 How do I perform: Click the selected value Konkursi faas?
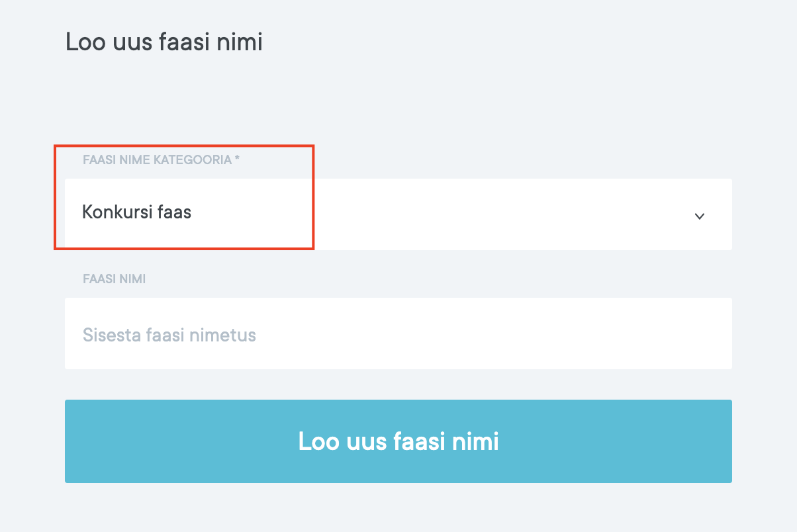[136, 212]
